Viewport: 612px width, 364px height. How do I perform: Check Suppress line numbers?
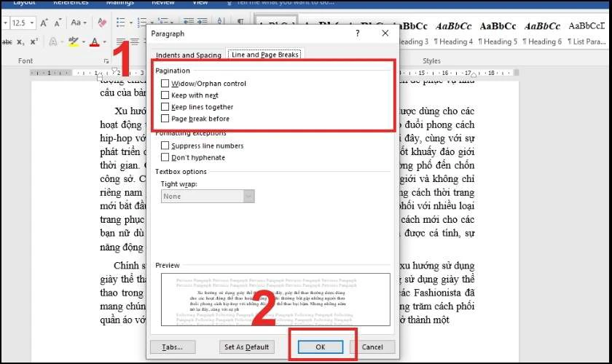pyautogui.click(x=165, y=146)
